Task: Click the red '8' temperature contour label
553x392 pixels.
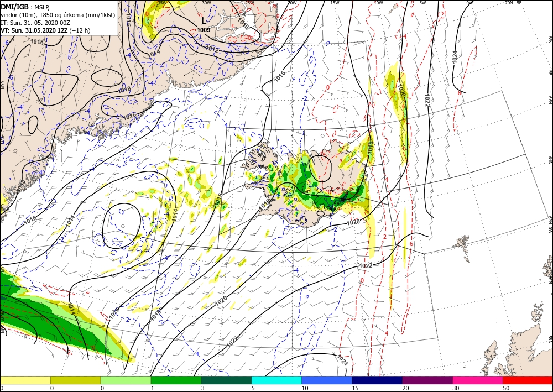Action: (459, 93)
